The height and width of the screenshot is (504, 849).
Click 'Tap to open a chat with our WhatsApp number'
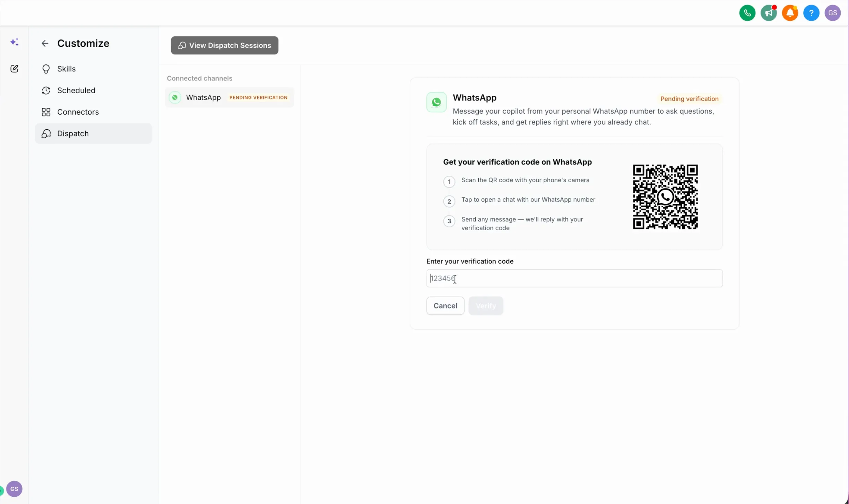point(528,200)
